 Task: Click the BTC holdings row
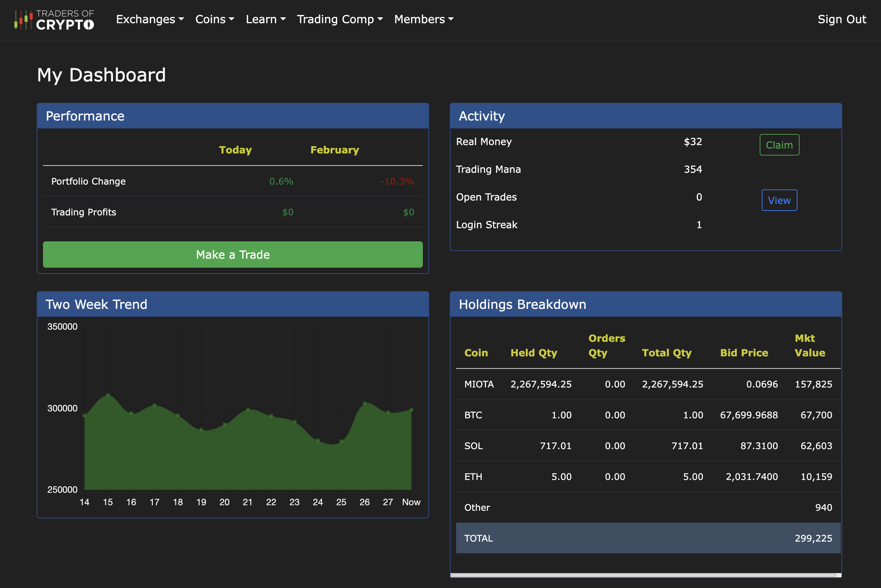pos(646,415)
